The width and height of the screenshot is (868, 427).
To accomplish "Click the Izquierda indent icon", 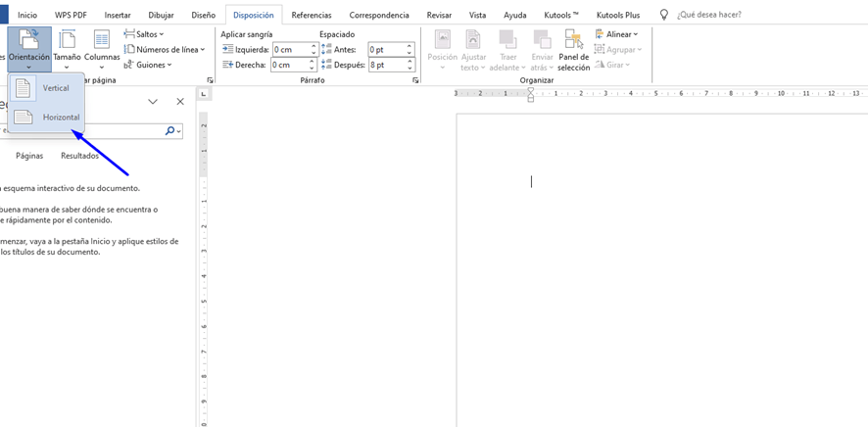I will click(x=228, y=49).
